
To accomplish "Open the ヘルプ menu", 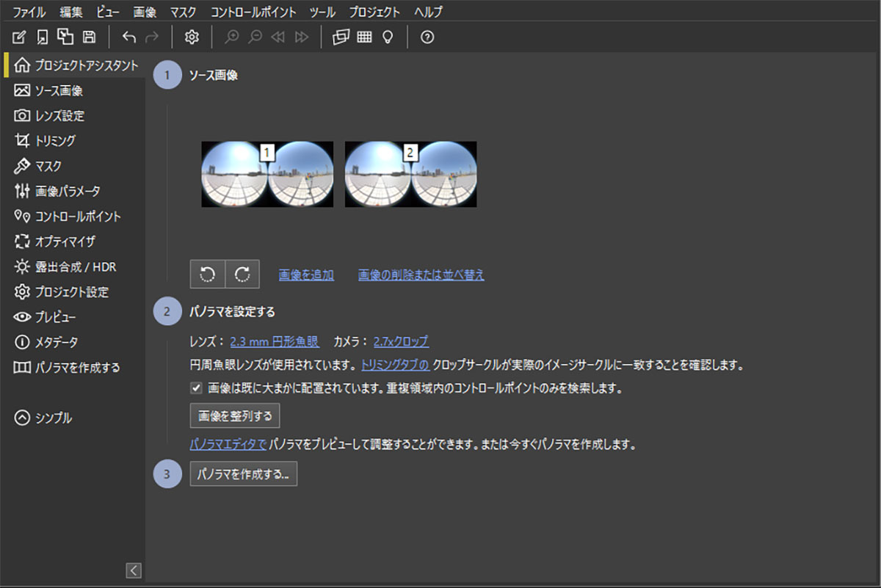I will click(x=428, y=12).
